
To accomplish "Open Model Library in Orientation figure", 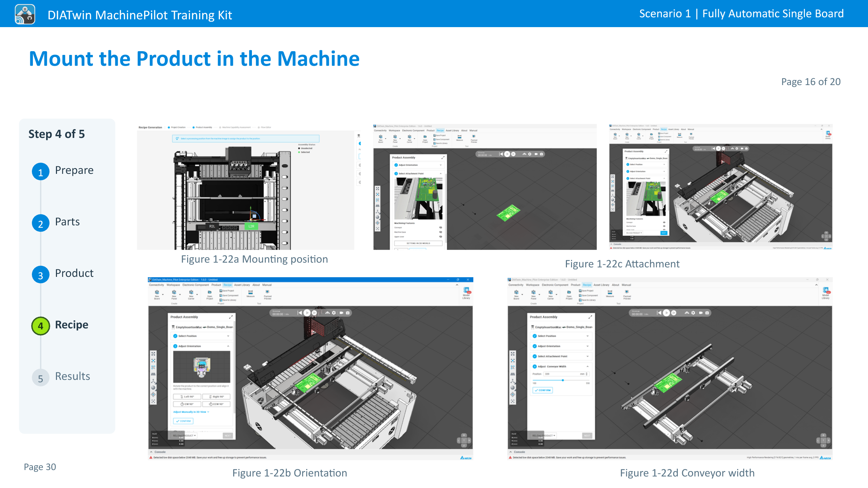I will click(466, 293).
